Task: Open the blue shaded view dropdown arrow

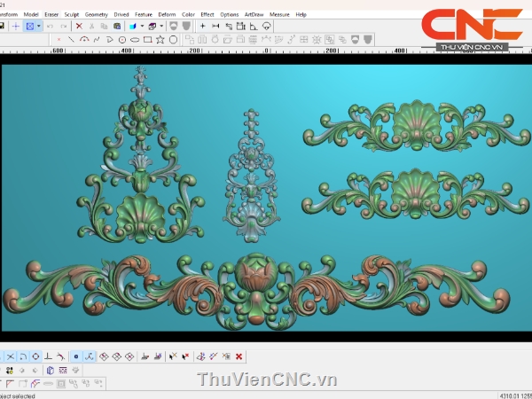Action: (143, 27)
